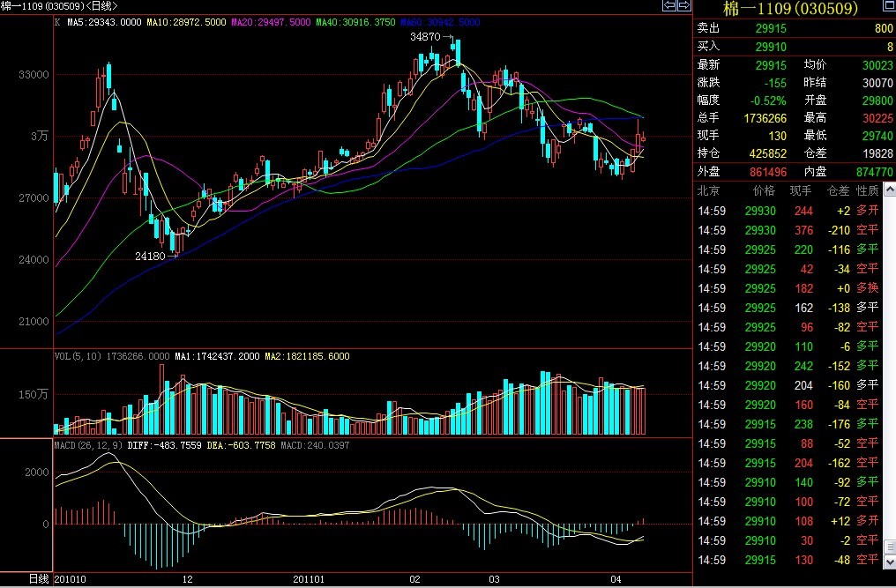Click the 201101 date on the time axis
Viewport: 896px width, 588px height.
(308, 579)
